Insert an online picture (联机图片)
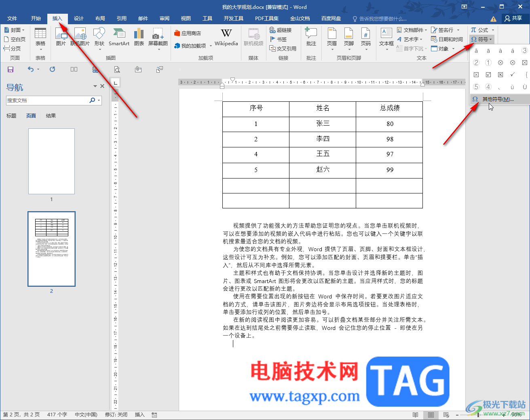 pyautogui.click(x=80, y=37)
